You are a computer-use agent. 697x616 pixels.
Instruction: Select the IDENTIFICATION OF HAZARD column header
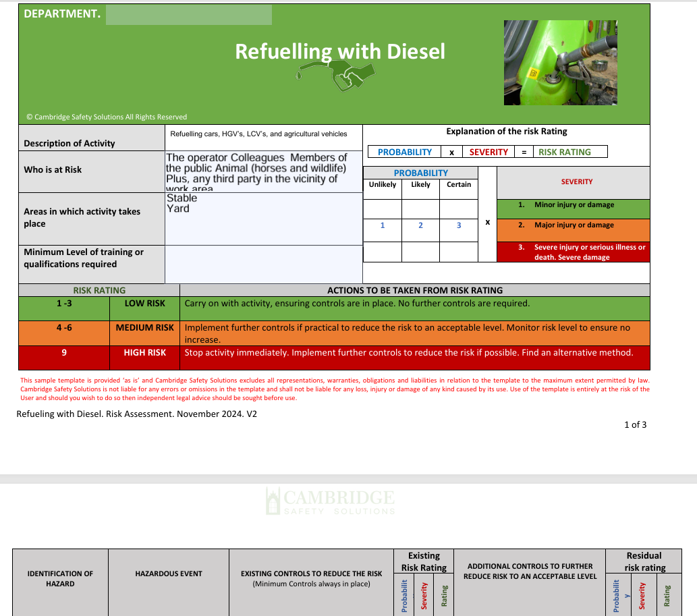click(x=60, y=578)
